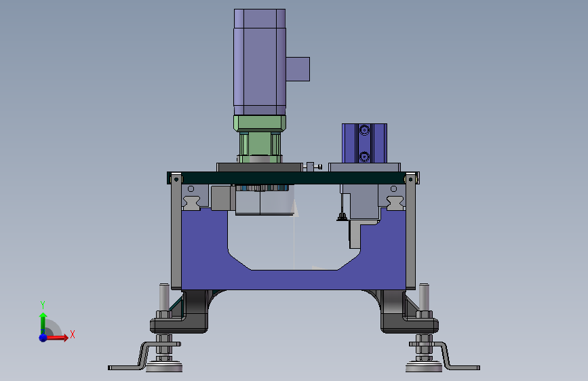Select the left silver guide pin

tap(164, 297)
